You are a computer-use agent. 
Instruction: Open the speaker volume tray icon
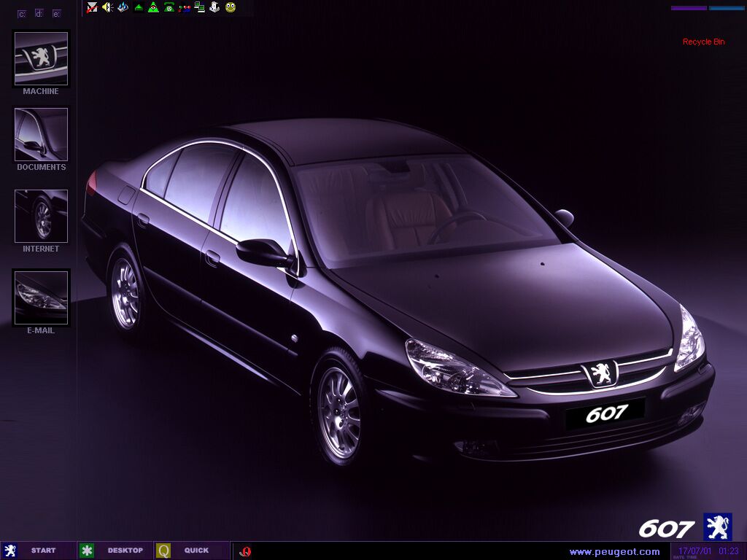pyautogui.click(x=108, y=7)
